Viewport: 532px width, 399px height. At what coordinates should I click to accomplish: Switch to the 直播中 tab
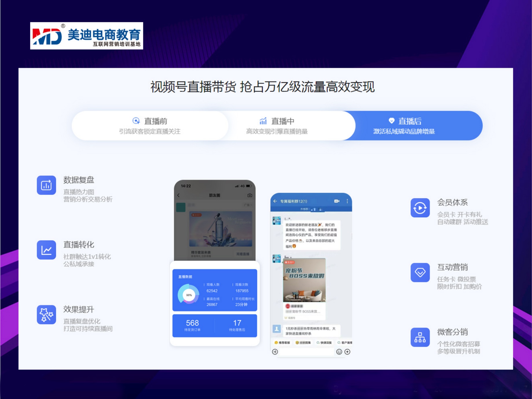pos(277,126)
